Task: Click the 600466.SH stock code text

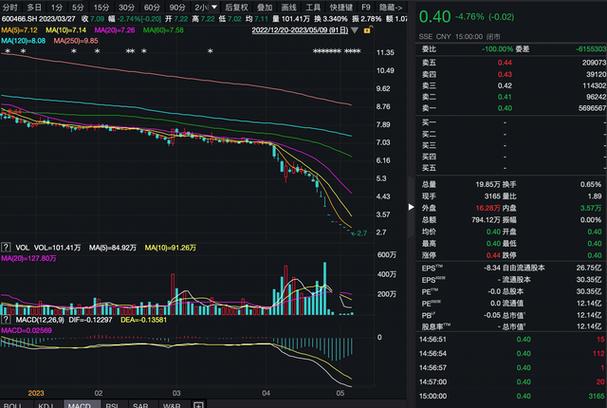Action: (19, 19)
